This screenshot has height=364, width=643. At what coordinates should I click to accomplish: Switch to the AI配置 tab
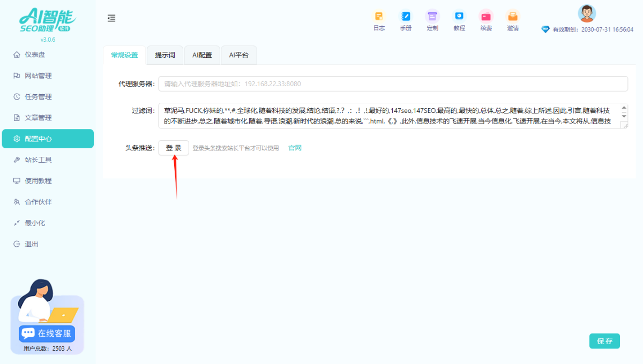[202, 55]
